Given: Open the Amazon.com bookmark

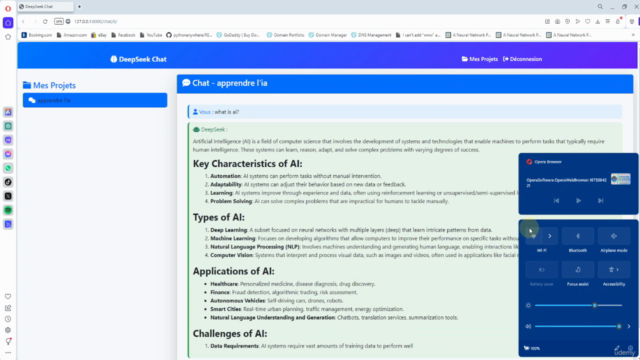Looking at the screenshot, I should pos(71,35).
